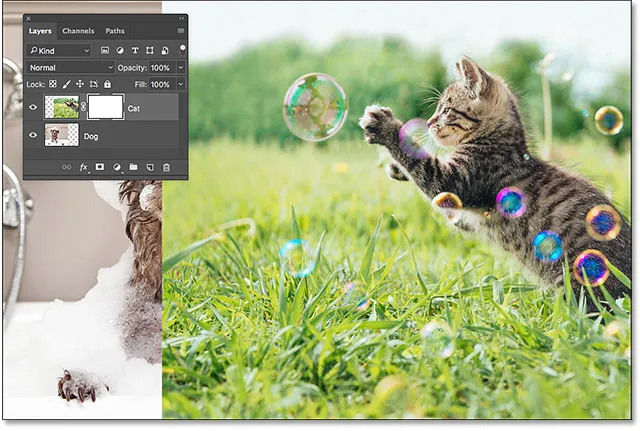Delete layer with the trash icon

point(166,167)
